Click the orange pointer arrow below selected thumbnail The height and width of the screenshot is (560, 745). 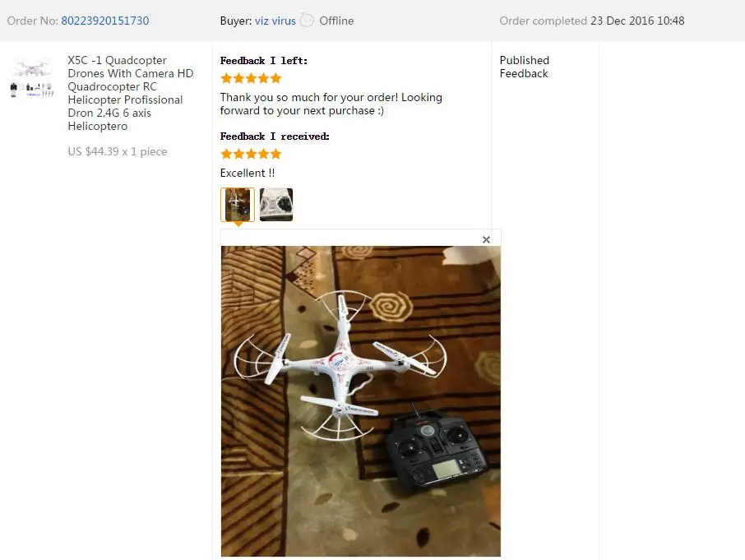coord(238,224)
